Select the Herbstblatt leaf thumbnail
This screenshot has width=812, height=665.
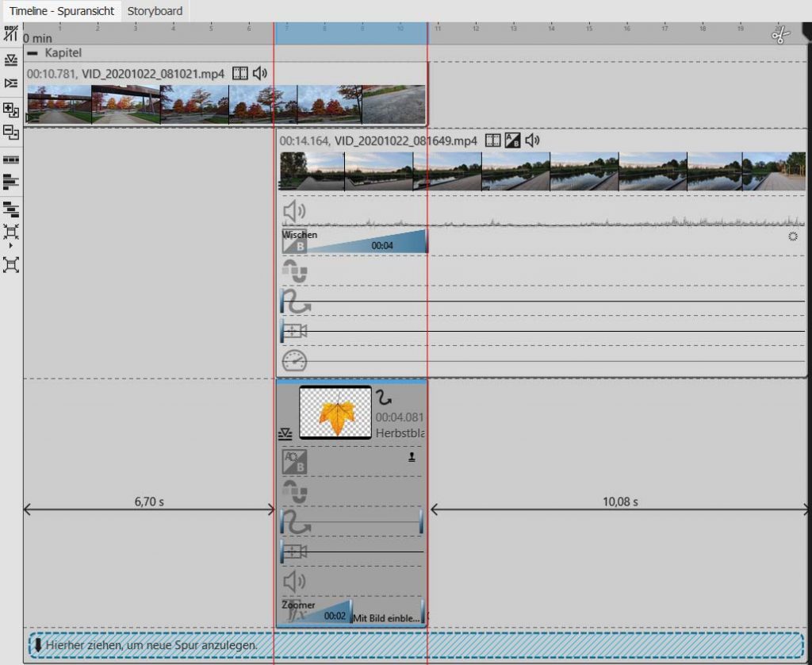click(335, 412)
